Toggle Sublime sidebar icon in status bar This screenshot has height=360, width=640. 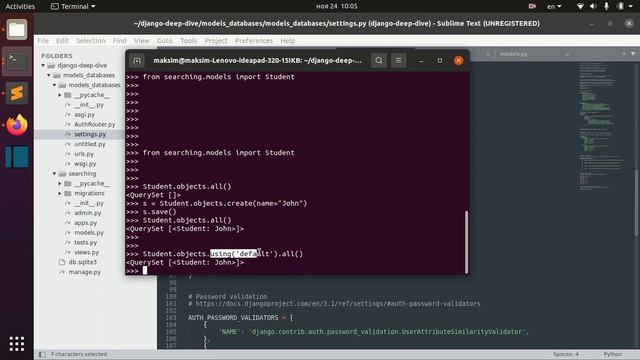click(42, 354)
